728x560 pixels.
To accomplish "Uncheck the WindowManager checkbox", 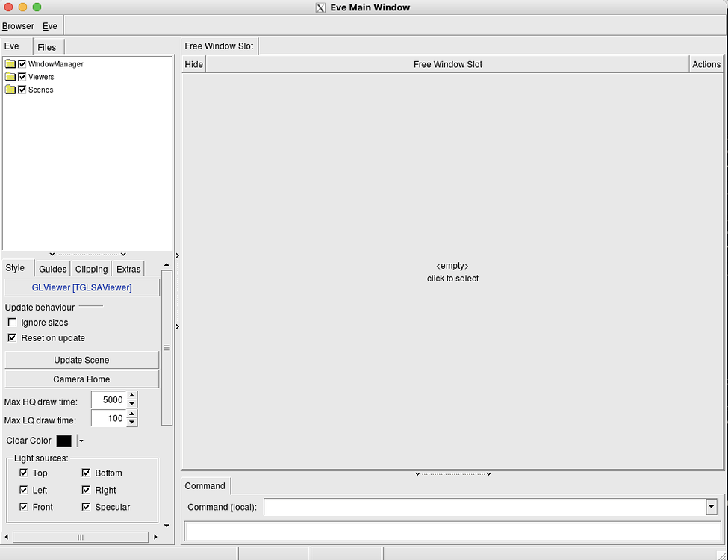I will pos(22,63).
